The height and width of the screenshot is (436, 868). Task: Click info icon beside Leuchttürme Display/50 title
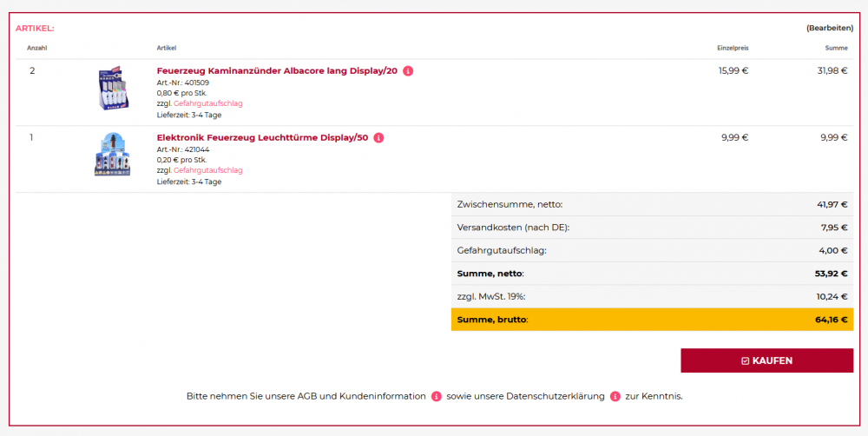(378, 138)
